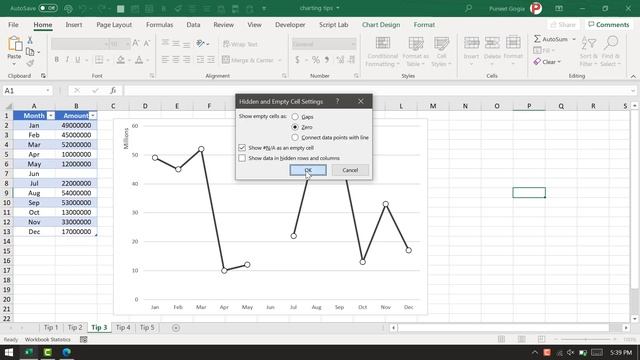Toggle Italic formatting
640x360 pixels.
(x=67, y=60)
